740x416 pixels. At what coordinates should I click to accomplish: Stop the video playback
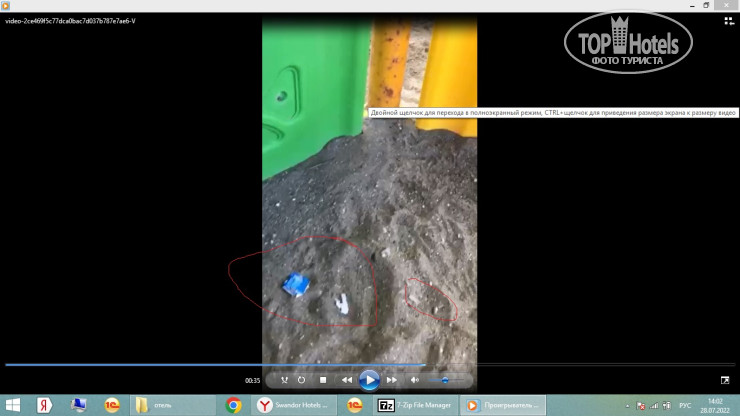pyautogui.click(x=323, y=380)
